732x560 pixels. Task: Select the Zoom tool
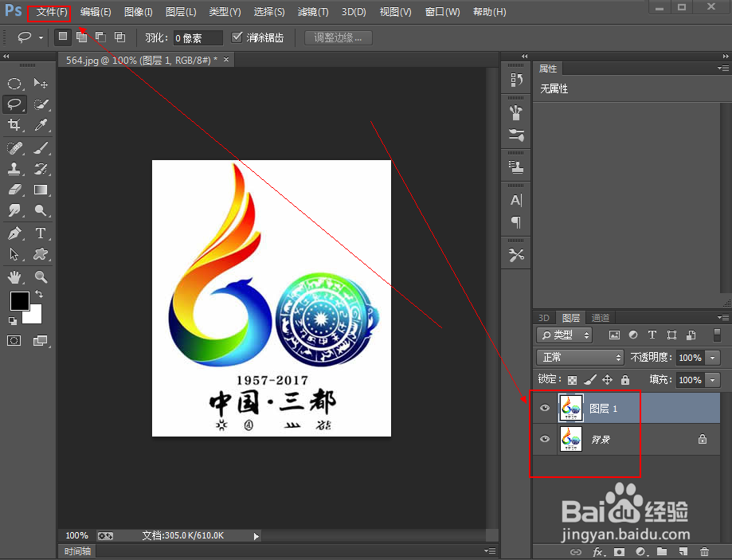[41, 277]
